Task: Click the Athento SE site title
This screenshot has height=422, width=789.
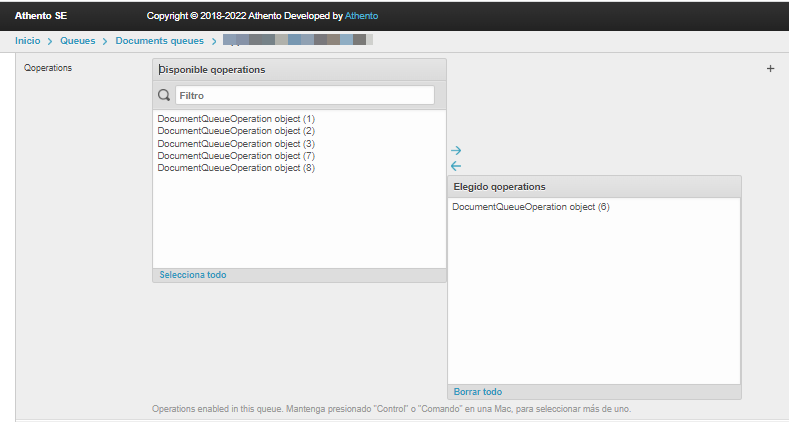Action: coord(41,16)
